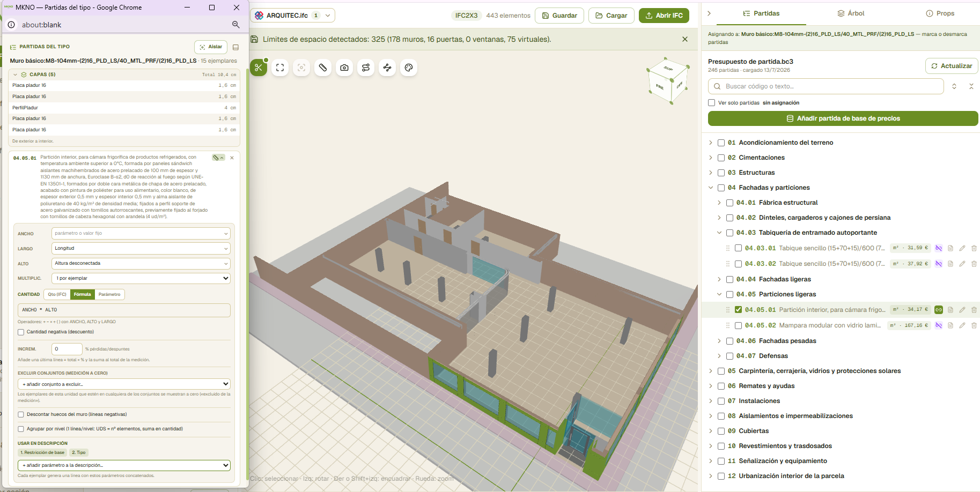Click the fit-to-view frame icon
The image size is (980, 492).
click(x=280, y=68)
